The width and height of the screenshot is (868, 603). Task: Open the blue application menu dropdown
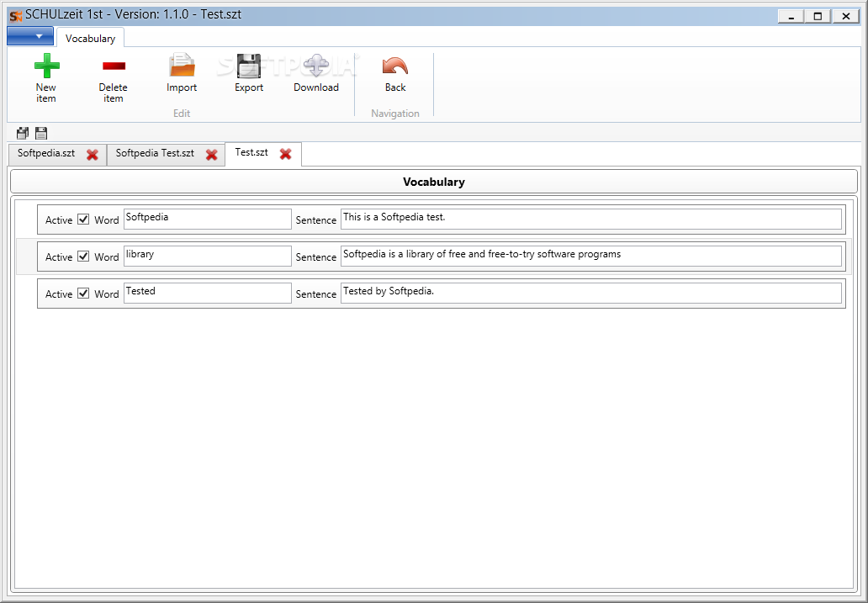coord(30,36)
